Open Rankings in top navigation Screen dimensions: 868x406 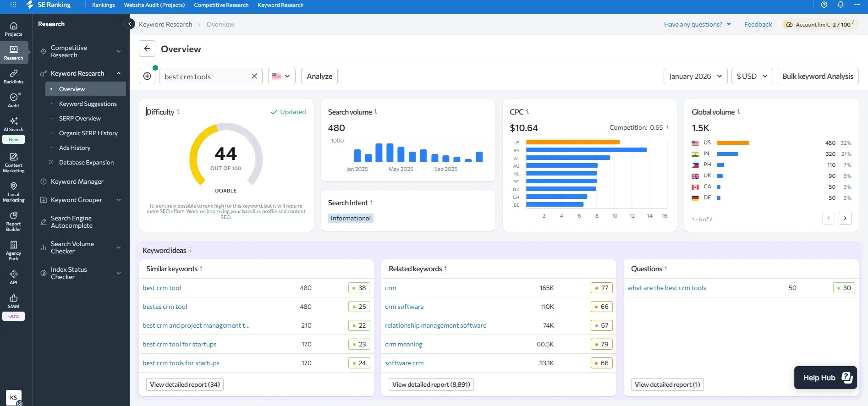pos(103,5)
